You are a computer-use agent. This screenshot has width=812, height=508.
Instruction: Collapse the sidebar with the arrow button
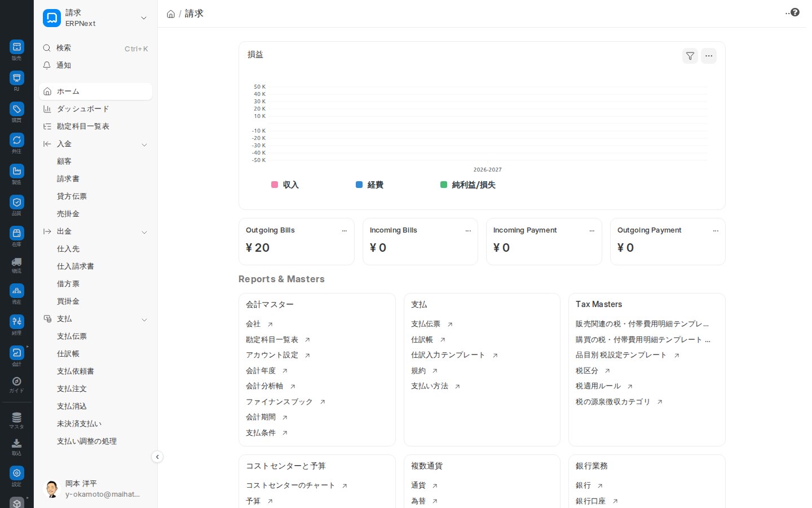(157, 457)
